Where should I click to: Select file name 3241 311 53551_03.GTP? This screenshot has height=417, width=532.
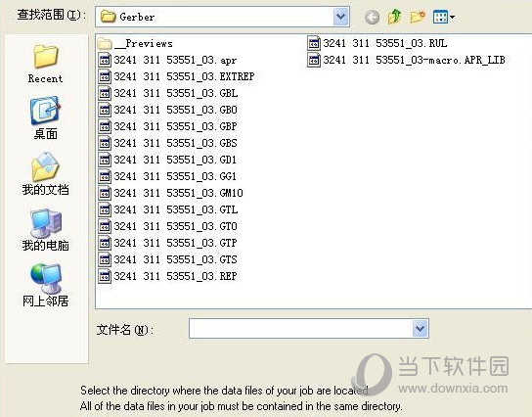(175, 243)
